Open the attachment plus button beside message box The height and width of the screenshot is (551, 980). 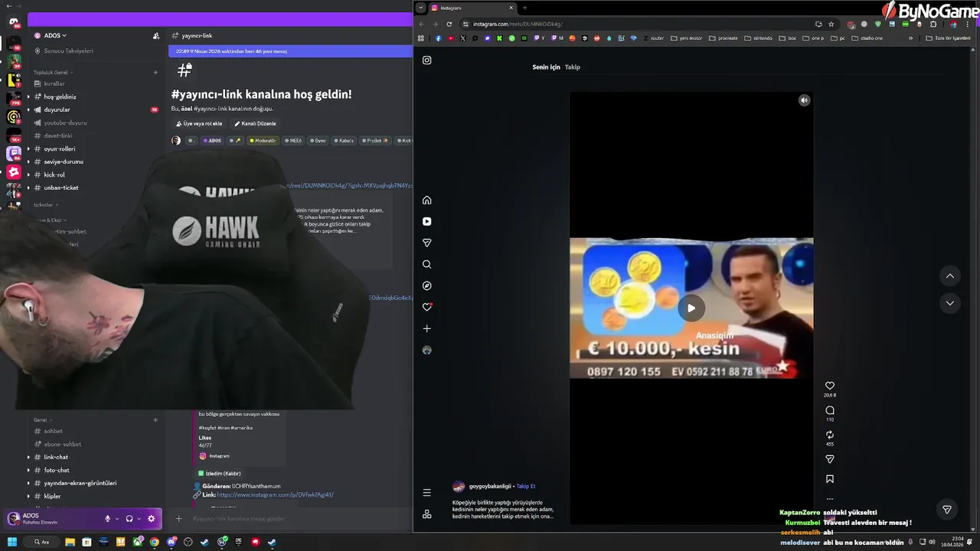(178, 519)
